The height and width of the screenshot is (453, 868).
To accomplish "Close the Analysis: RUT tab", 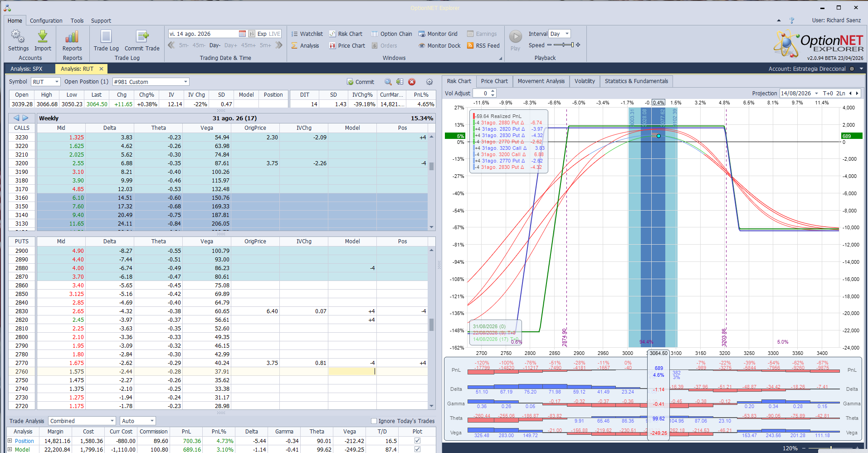I will 101,69.
